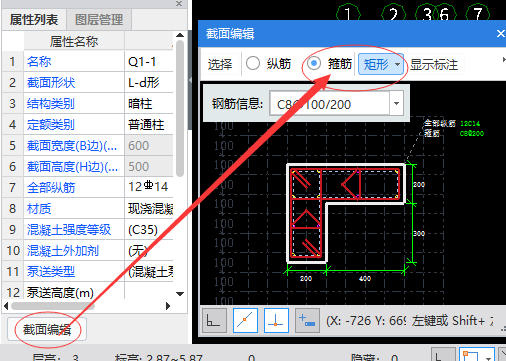The height and width of the screenshot is (361, 506).
Task: Click the horizontal scroll left arrow
Action: point(6,306)
